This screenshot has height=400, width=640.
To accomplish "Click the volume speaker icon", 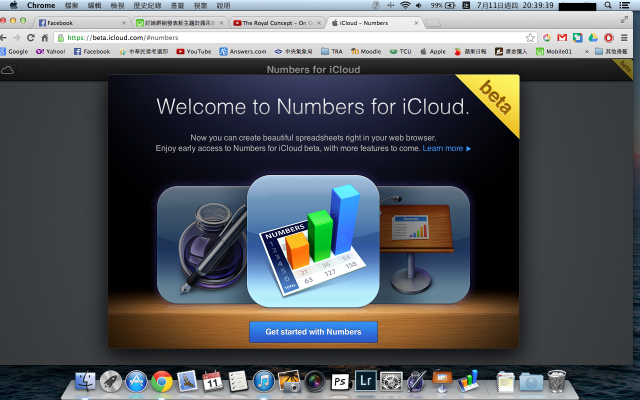I will point(419,5).
